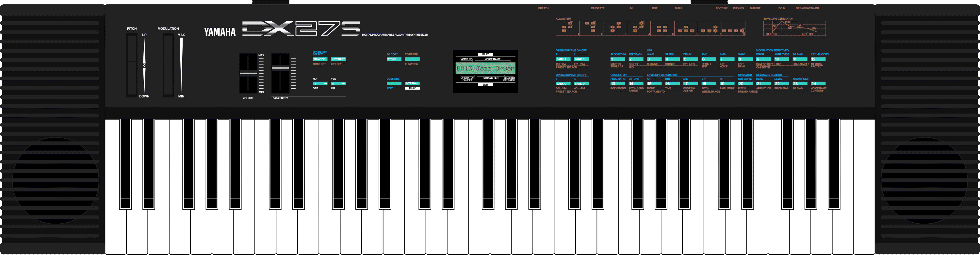
Task: Click button 15 envelope AR
Action: [x=654, y=84]
